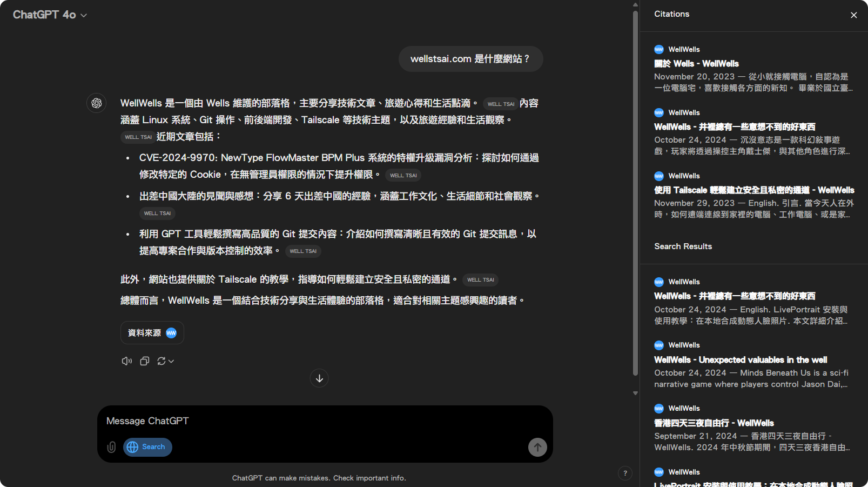The image size is (868, 487).
Task: Click WELL TSAI chip after Git 提交 item
Action: (x=303, y=251)
